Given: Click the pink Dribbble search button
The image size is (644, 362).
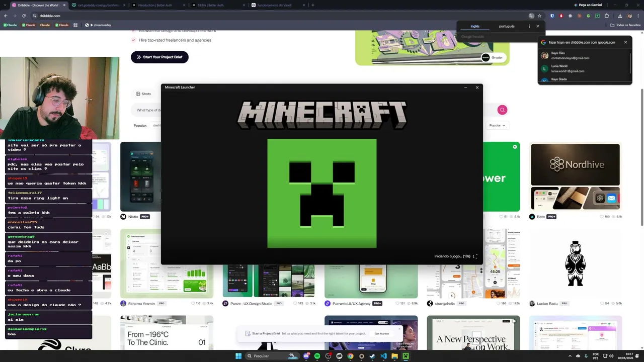Looking at the screenshot, I should (x=502, y=110).
